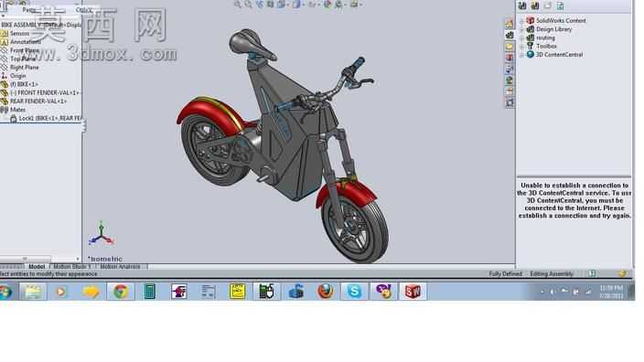Go back to Previous View
This screenshot has width=644, height=362.
(x=260, y=4)
